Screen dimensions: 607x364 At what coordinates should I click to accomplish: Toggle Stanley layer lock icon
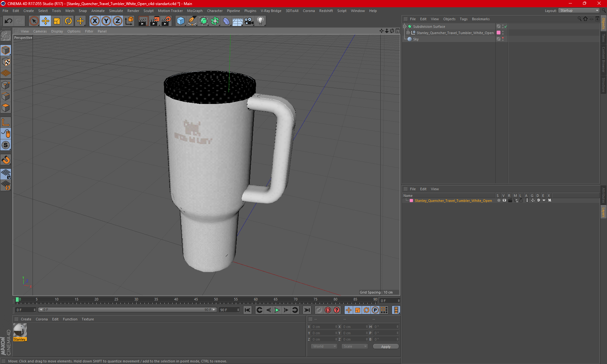click(521, 200)
